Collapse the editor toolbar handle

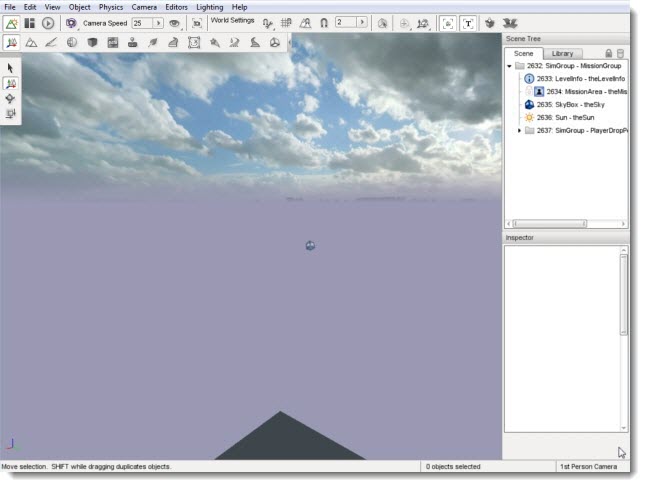pos(290,42)
